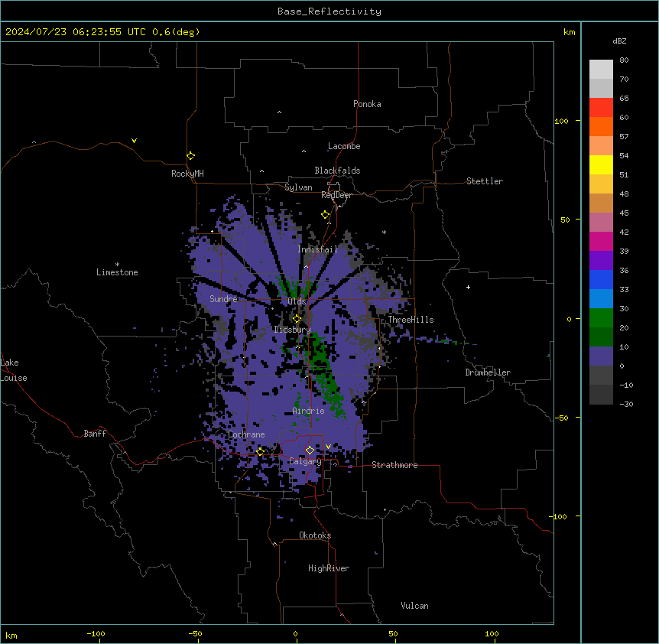This screenshot has width=659, height=644.
Task: Select the asterisk marker east of Innisfail
Action: pyautogui.click(x=384, y=232)
